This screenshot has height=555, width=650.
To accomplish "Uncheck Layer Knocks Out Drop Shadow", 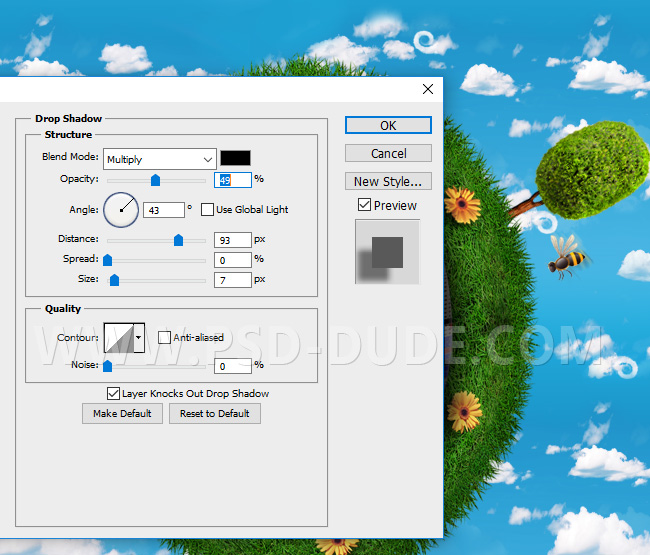I will click(113, 393).
